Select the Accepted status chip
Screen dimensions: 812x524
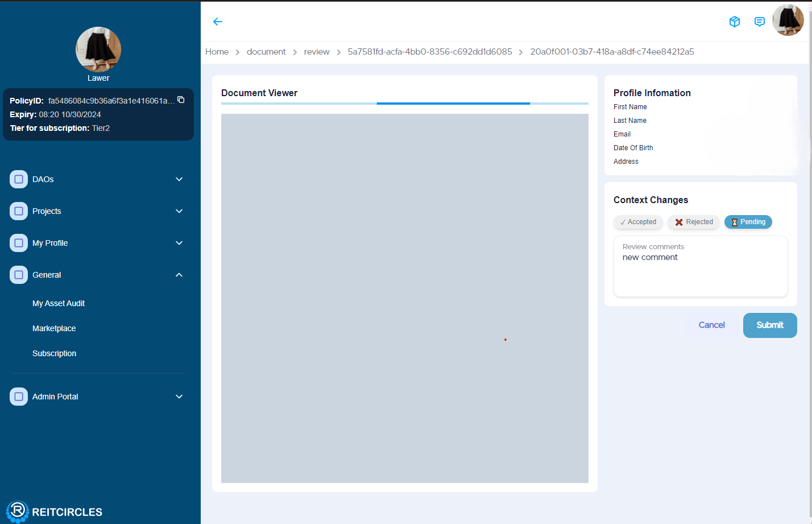point(638,222)
